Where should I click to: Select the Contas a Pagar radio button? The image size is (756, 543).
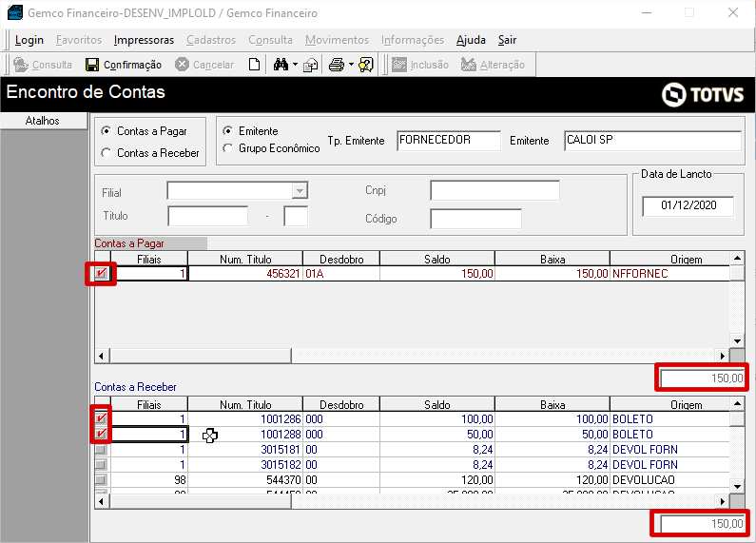pyautogui.click(x=107, y=130)
